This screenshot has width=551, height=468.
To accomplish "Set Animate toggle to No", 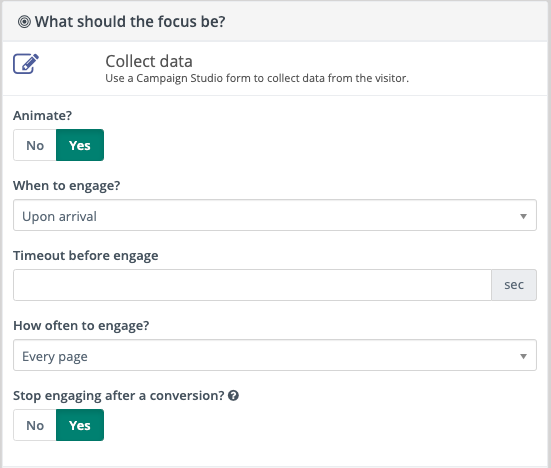I will click(x=35, y=145).
